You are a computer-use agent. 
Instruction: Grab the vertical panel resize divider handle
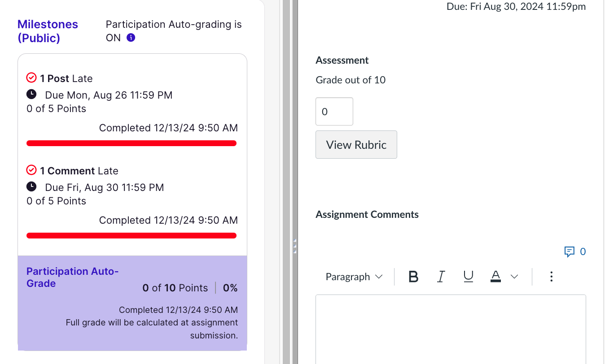tap(295, 247)
